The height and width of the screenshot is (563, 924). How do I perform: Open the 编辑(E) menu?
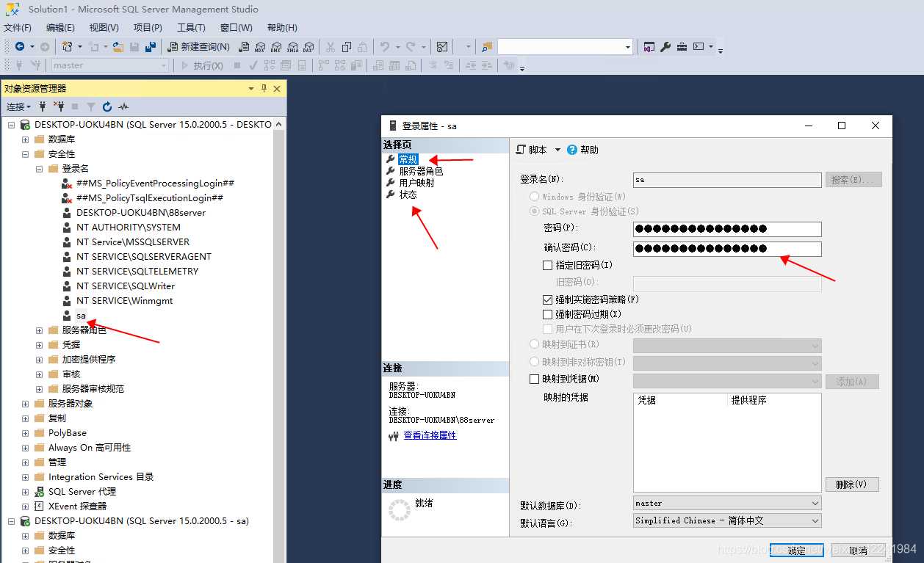coord(60,28)
